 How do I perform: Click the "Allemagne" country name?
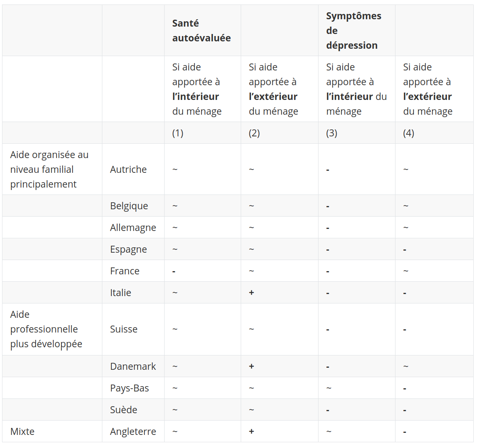point(133,228)
